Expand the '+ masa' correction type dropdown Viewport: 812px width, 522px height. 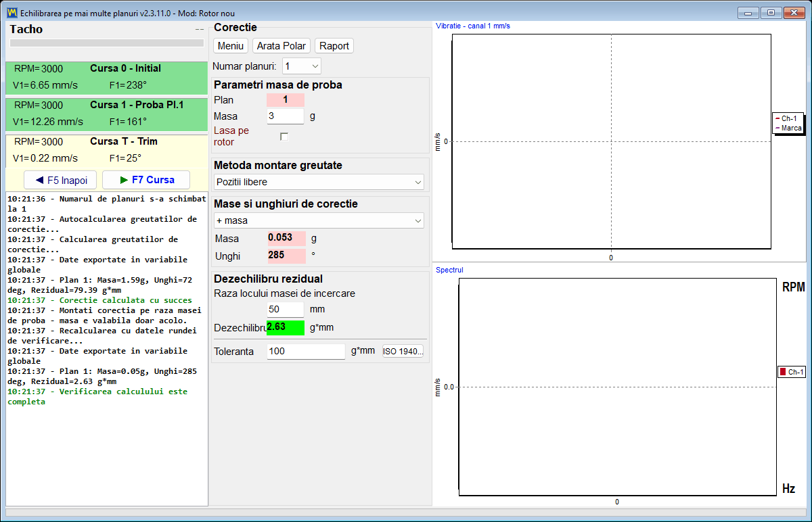[x=319, y=220]
